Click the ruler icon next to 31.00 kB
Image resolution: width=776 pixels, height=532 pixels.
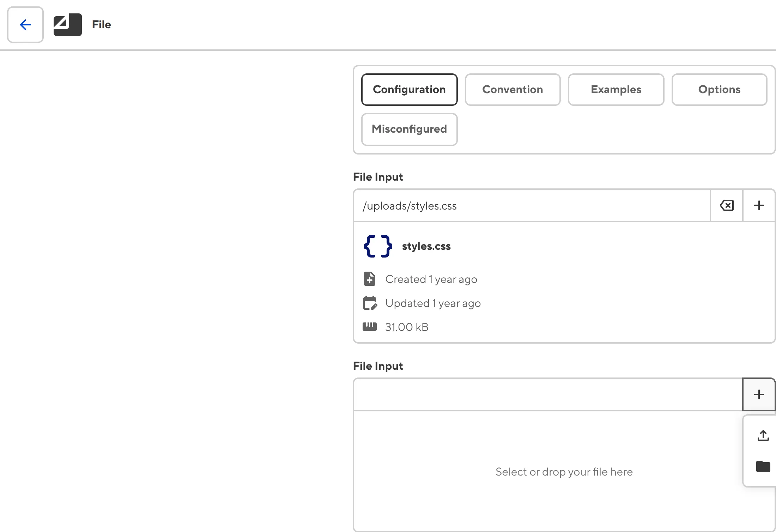(x=369, y=326)
